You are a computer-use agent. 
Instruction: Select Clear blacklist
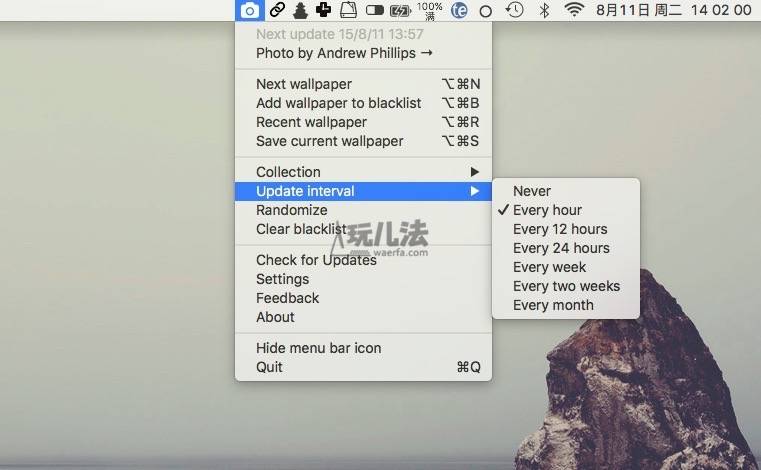[364, 229]
